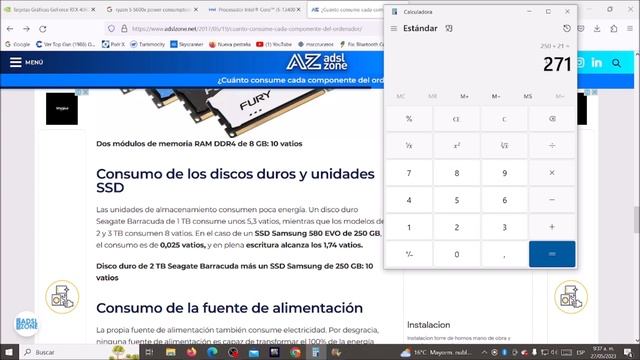Viewport: 640px width, 360px height.
Task: Click the browser shield tracking protection icon
Action: tap(111, 29)
